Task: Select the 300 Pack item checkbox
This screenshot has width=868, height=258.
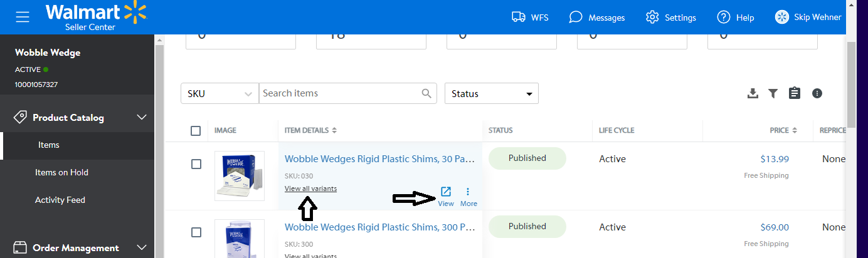Action: click(x=196, y=232)
